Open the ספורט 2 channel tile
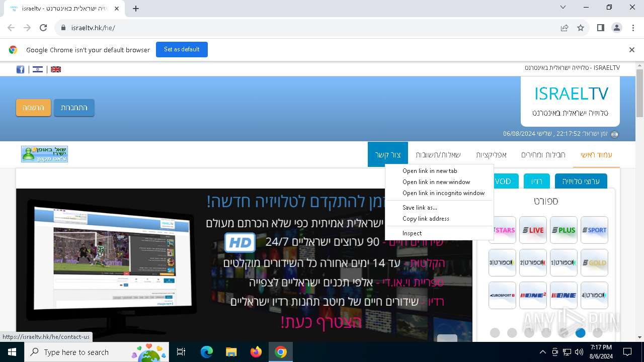Image resolution: width=644 pixels, height=362 pixels. tap(533, 262)
